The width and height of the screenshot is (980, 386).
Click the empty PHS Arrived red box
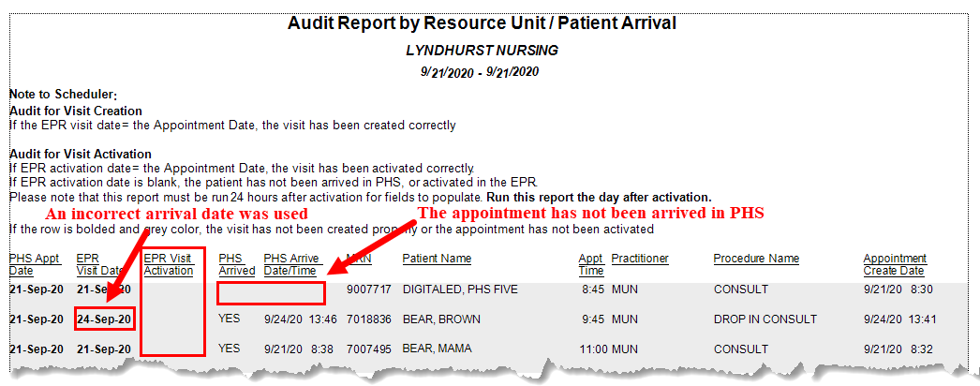tap(272, 293)
